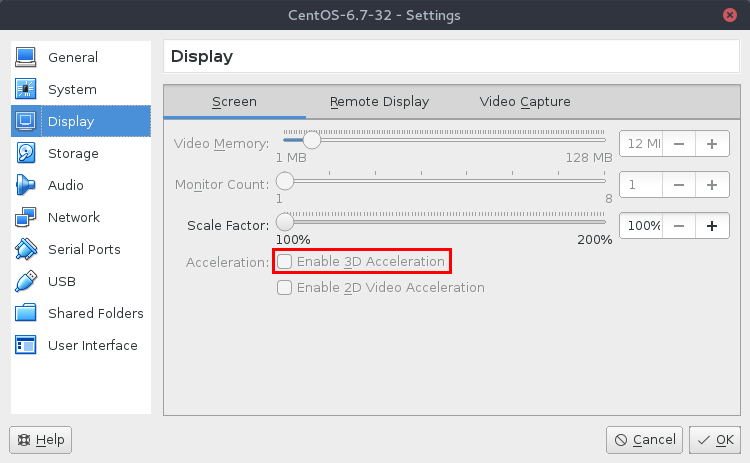This screenshot has width=750, height=463.
Task: Increase Scale Factor with plus button
Action: 712,225
